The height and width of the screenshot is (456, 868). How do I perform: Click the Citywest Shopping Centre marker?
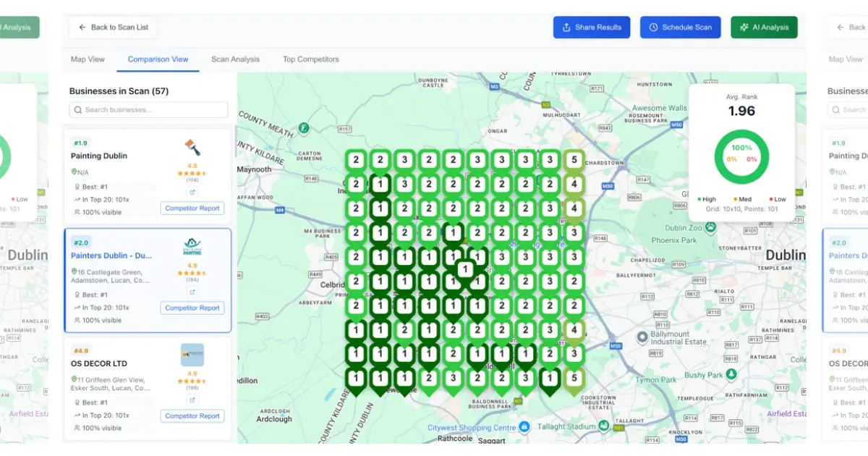click(522, 428)
